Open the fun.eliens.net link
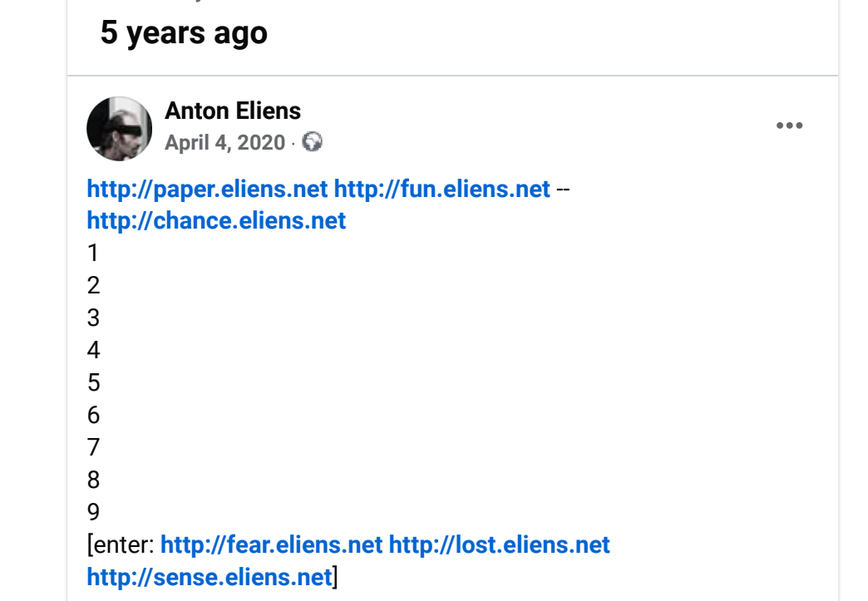 442,190
